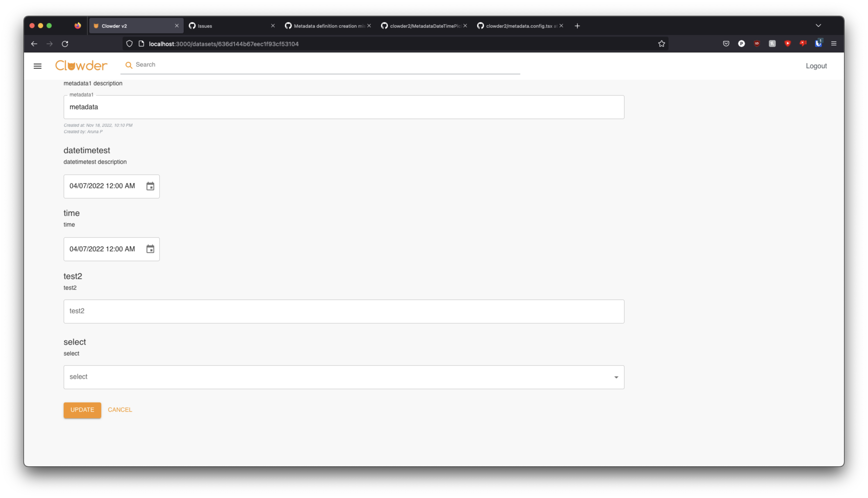Click the Clowder logo to go home
The height and width of the screenshot is (498, 868).
81,65
